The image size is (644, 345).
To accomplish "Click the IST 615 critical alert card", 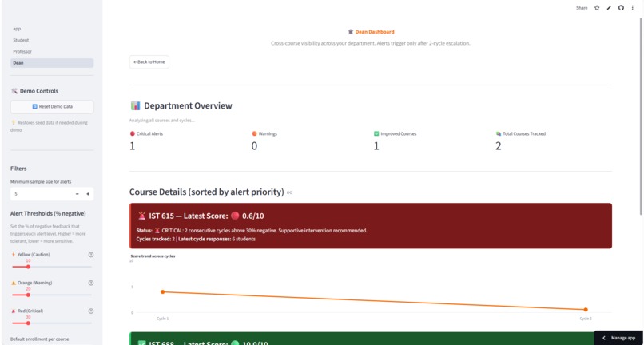I will coord(371,225).
